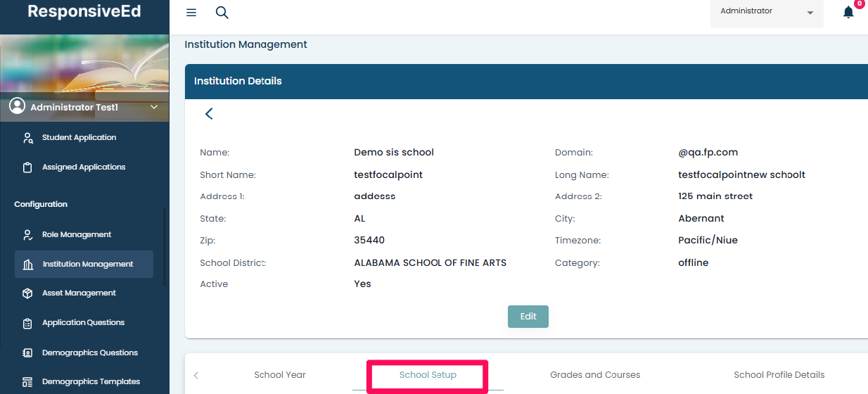Expand the Administrator Test1 profile chevron
Image resolution: width=868 pixels, height=394 pixels.
(x=154, y=108)
